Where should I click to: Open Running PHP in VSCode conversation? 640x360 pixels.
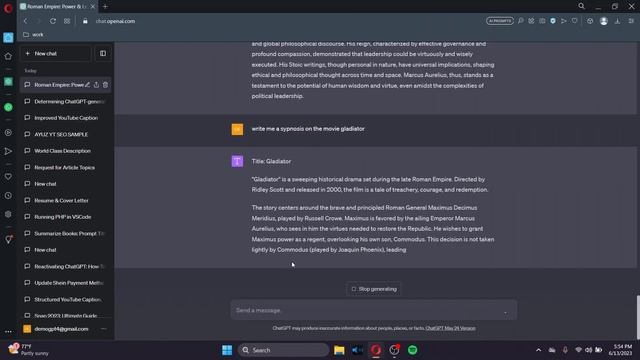pos(65,217)
